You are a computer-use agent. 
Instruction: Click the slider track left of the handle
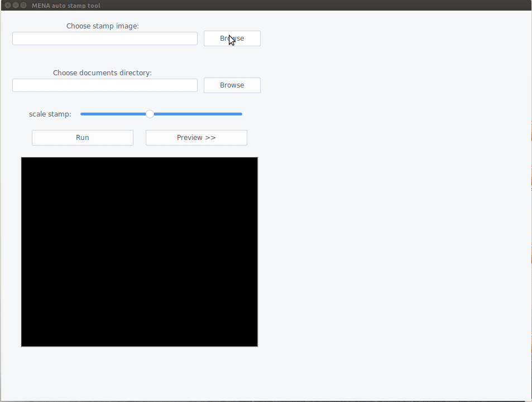[x=112, y=114]
